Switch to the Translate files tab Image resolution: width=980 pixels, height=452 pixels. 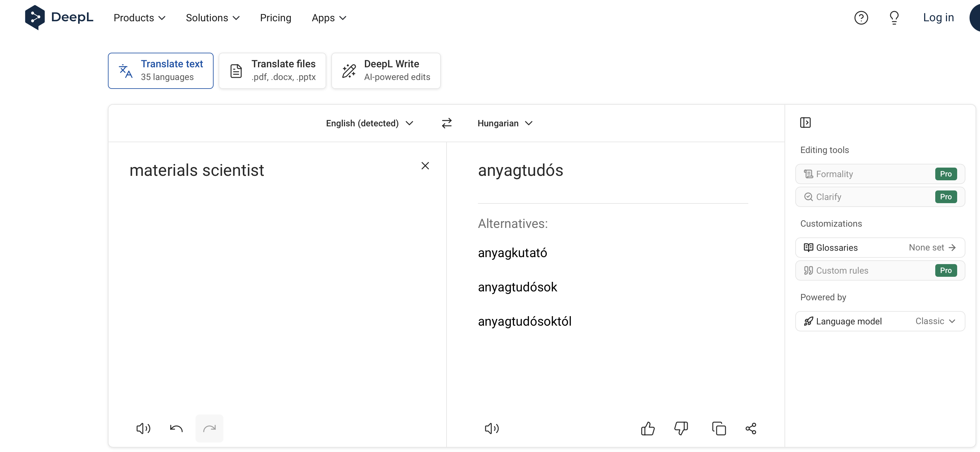[x=272, y=71]
